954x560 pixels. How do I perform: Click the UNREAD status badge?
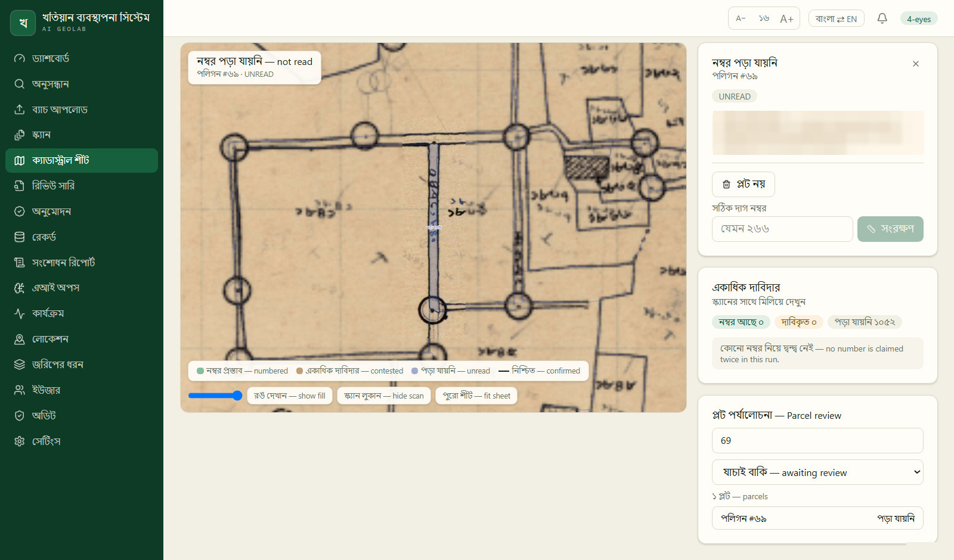[x=735, y=97]
